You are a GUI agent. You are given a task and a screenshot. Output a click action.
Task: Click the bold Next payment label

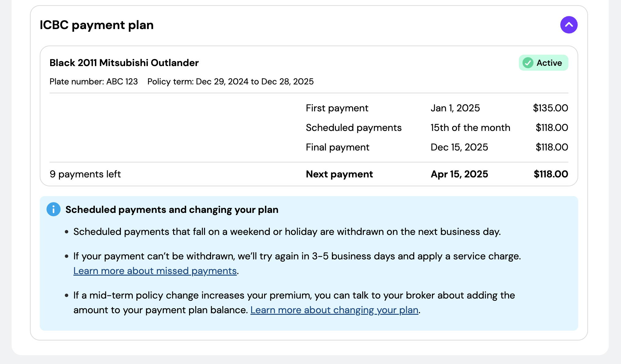click(x=340, y=174)
